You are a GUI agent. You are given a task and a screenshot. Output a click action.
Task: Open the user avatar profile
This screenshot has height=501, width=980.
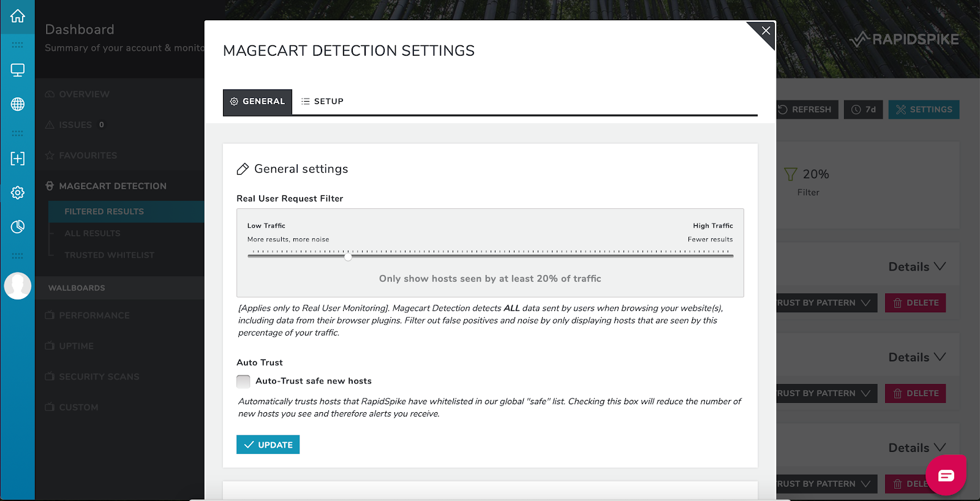point(18,286)
